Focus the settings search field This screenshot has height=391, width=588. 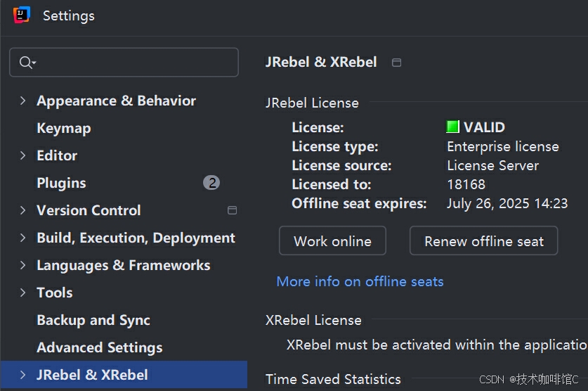click(x=124, y=63)
